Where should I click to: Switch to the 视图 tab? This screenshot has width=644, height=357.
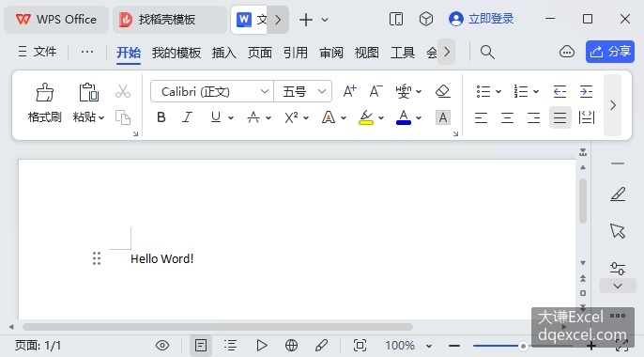(x=367, y=53)
